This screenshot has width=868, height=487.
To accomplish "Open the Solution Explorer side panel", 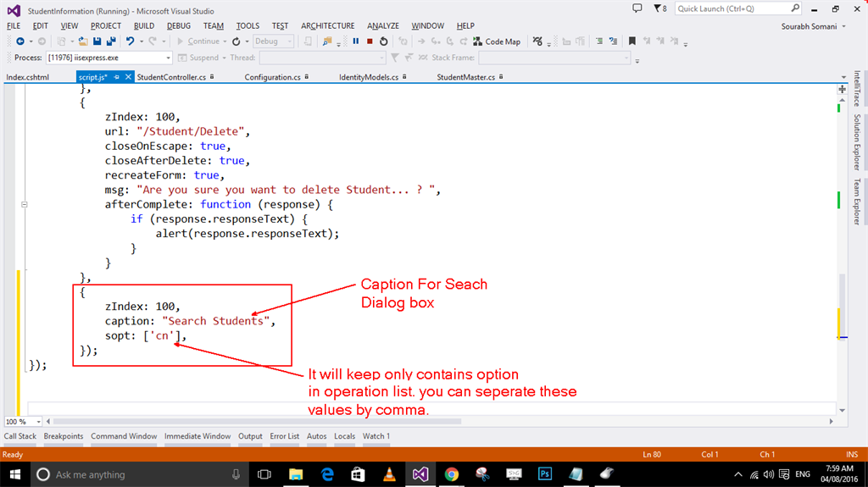I will pos(857,141).
